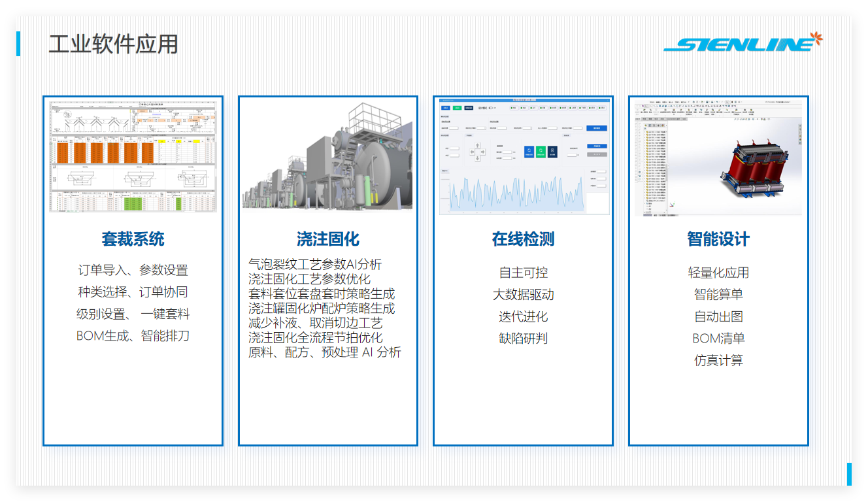Viewport: 868px width, 502px height.
Task: Select the 智能设计 heading
Action: tap(718, 239)
